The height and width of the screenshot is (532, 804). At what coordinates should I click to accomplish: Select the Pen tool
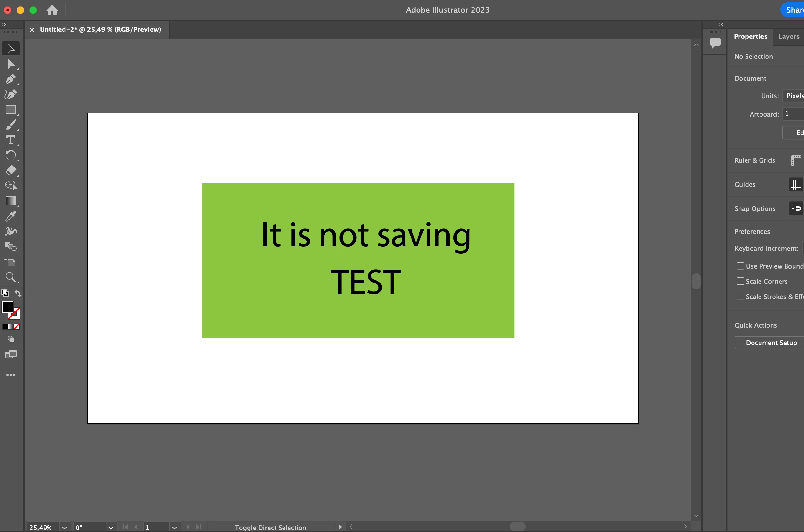point(10,79)
